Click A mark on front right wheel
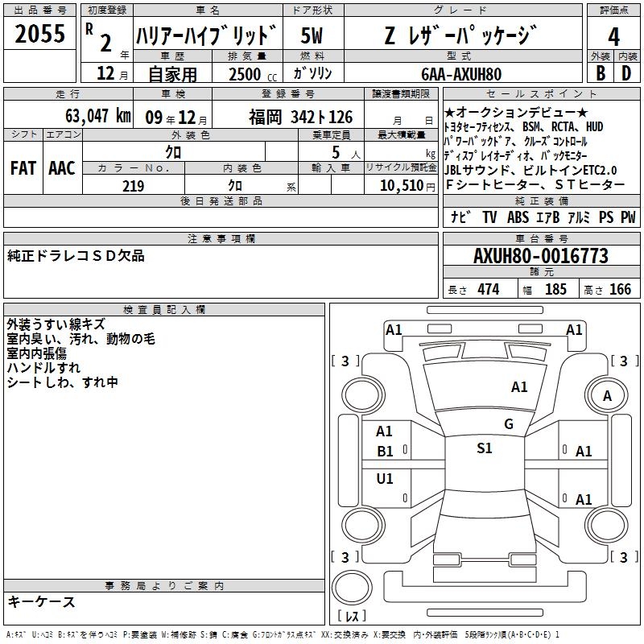Screen dimensions: 644x644 [x=607, y=396]
